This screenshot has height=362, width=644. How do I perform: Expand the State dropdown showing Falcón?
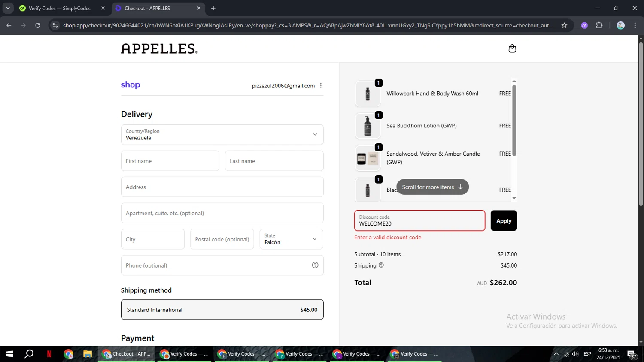click(x=291, y=239)
